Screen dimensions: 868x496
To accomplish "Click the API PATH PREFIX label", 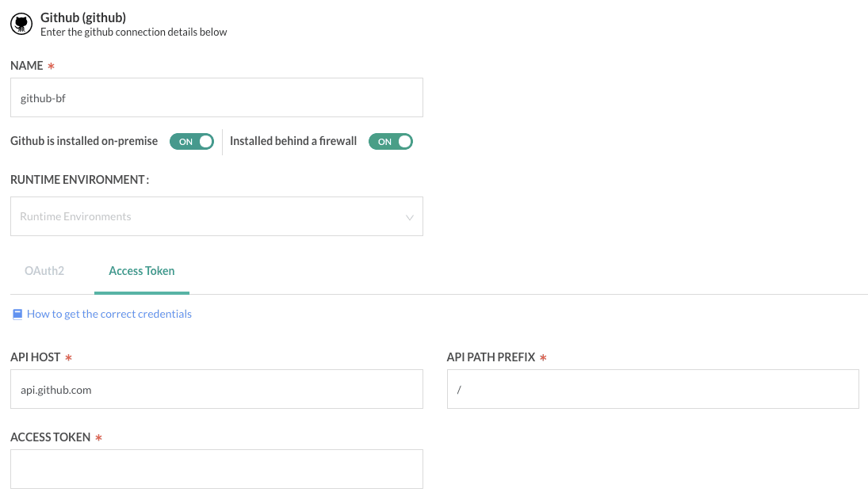I will (491, 357).
